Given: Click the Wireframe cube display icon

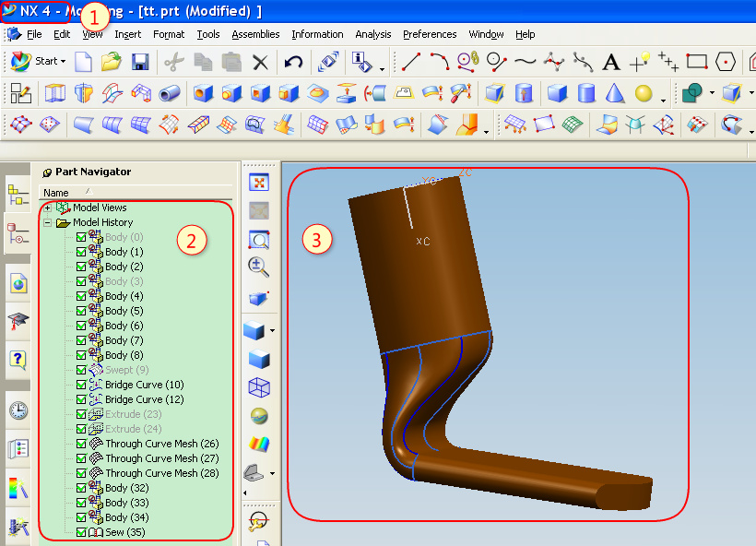Looking at the screenshot, I should tap(259, 387).
